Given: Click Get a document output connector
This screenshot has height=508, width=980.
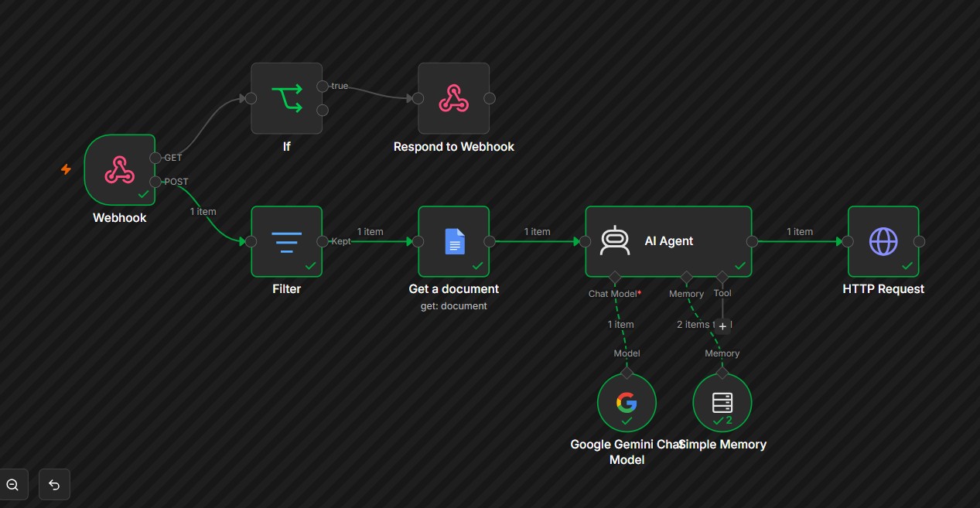Looking at the screenshot, I should click(x=490, y=241).
